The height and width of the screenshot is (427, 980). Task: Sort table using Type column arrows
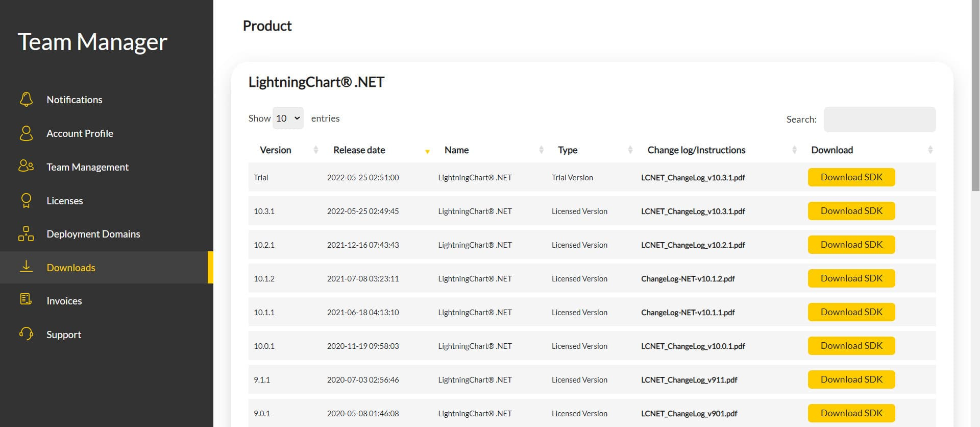tap(630, 150)
